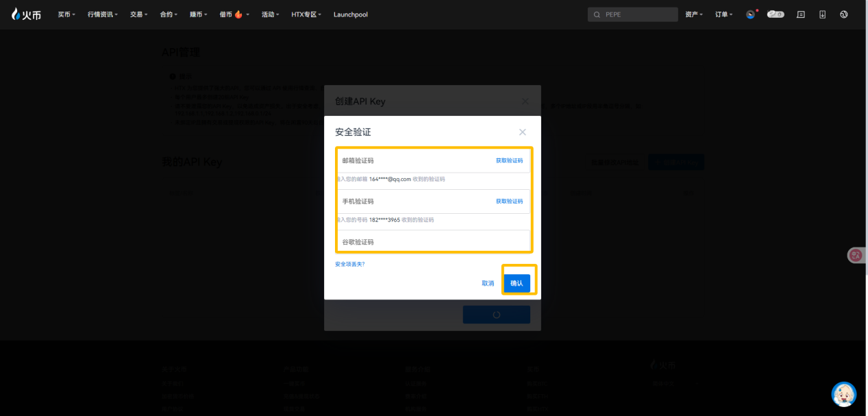Expand the 交易 dropdown

tap(139, 14)
